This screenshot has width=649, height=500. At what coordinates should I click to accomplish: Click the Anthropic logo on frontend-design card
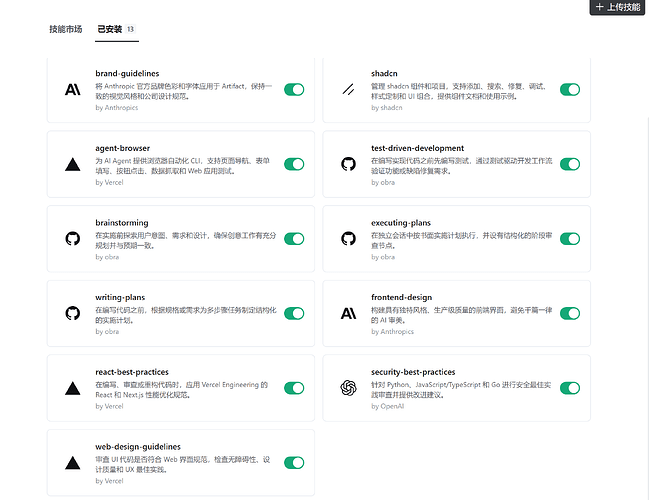348,313
